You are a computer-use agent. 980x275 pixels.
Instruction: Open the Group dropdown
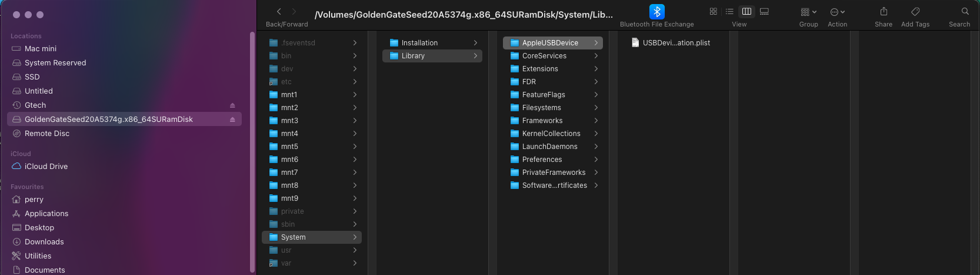point(809,12)
